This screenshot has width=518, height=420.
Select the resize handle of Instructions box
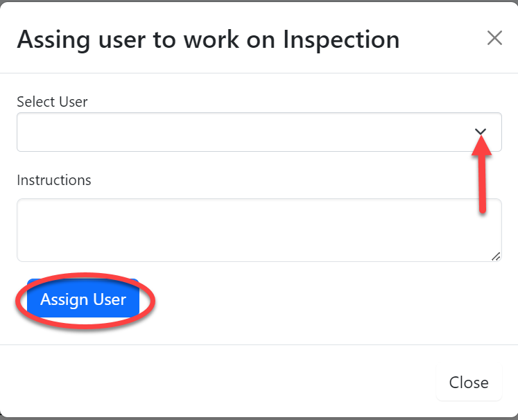[496, 256]
